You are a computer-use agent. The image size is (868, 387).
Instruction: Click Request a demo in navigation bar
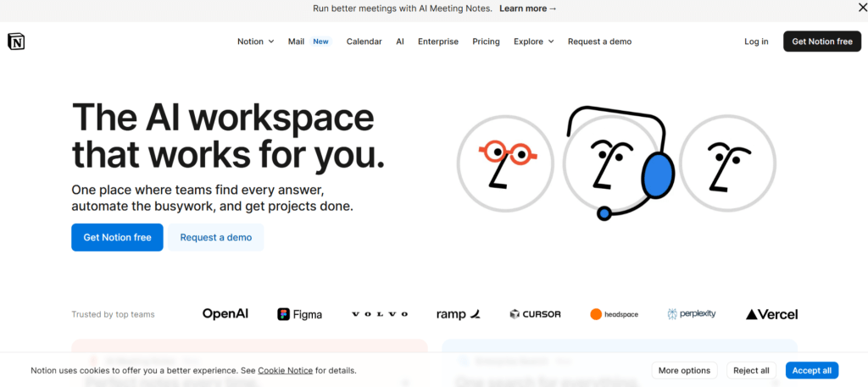tap(599, 41)
